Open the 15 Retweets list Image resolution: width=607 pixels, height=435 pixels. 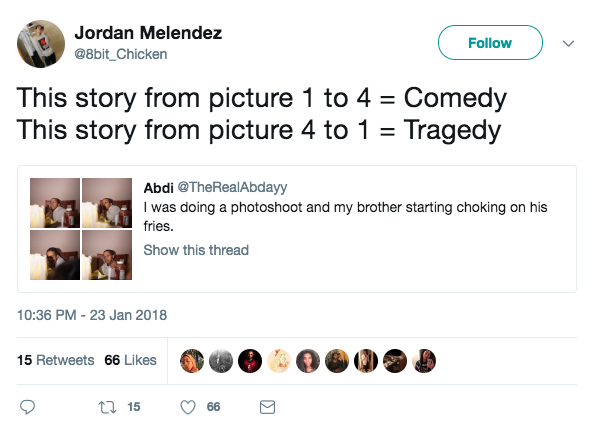(56, 360)
